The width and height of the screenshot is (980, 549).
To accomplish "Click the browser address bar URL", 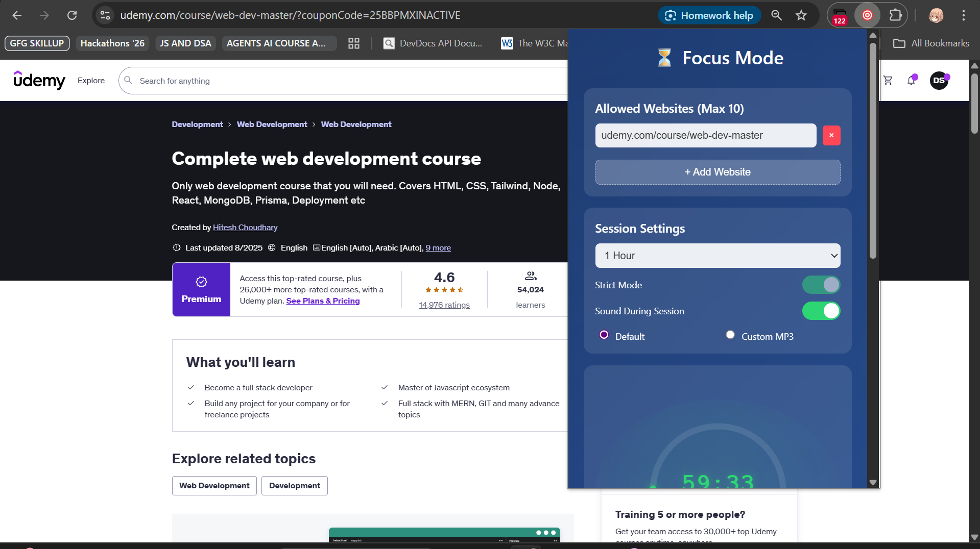I will coord(290,15).
